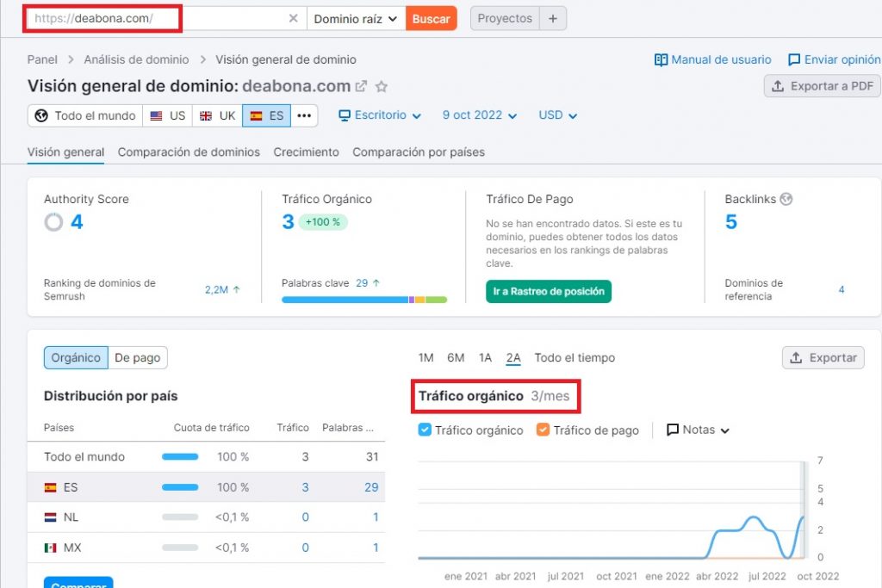Click the Enviar opinión feedback icon
This screenshot has width=882, height=588.
[794, 59]
